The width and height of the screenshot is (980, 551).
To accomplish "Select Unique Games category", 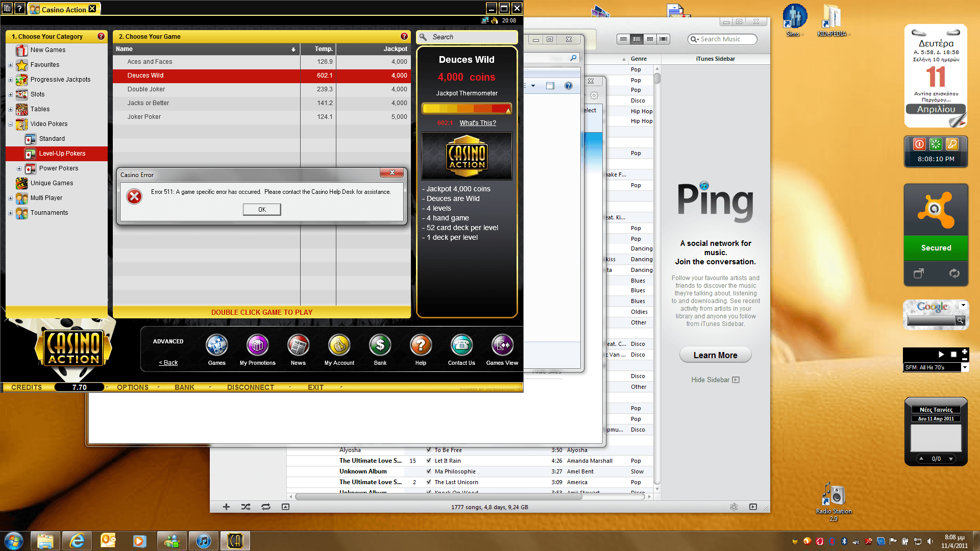I will (52, 183).
